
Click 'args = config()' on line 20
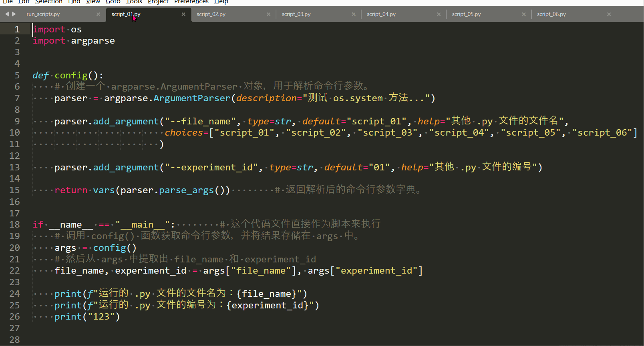[95, 248]
